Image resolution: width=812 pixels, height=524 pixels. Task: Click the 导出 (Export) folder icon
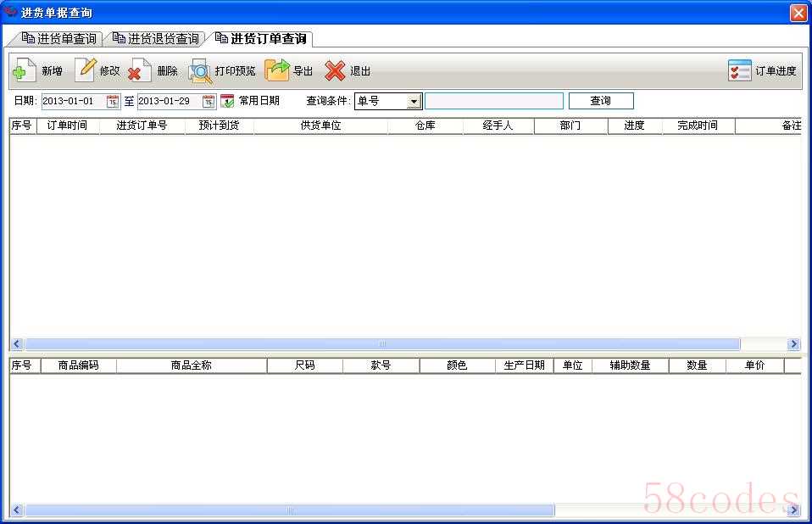pos(277,70)
